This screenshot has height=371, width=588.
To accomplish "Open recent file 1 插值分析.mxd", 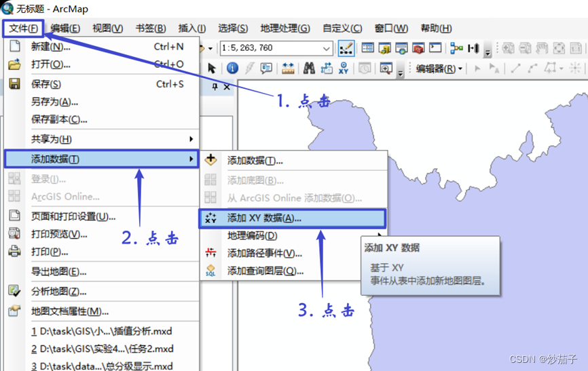I will [x=102, y=331].
